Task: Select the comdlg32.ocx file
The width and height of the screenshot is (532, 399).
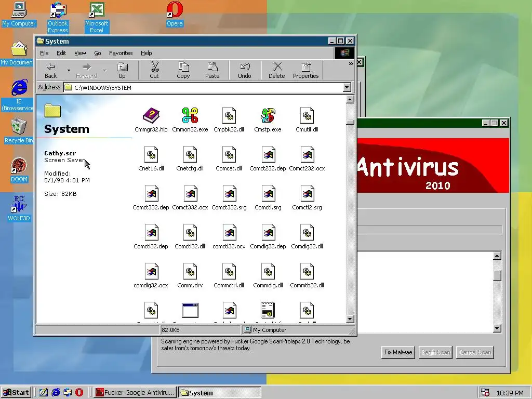Action: coord(151,276)
